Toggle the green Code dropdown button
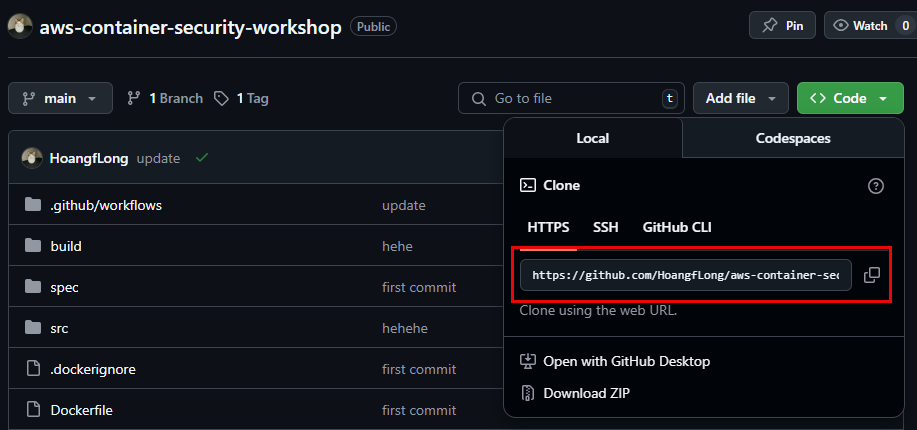917x430 pixels. [x=850, y=98]
